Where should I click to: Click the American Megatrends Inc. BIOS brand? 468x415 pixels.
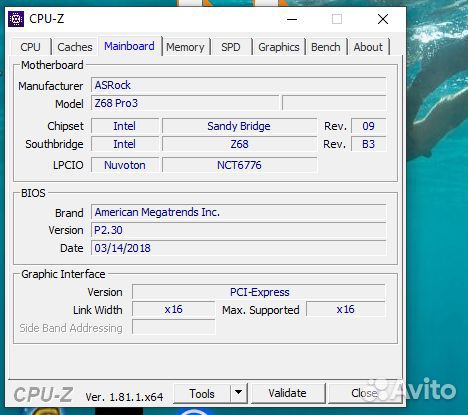pyautogui.click(x=239, y=212)
